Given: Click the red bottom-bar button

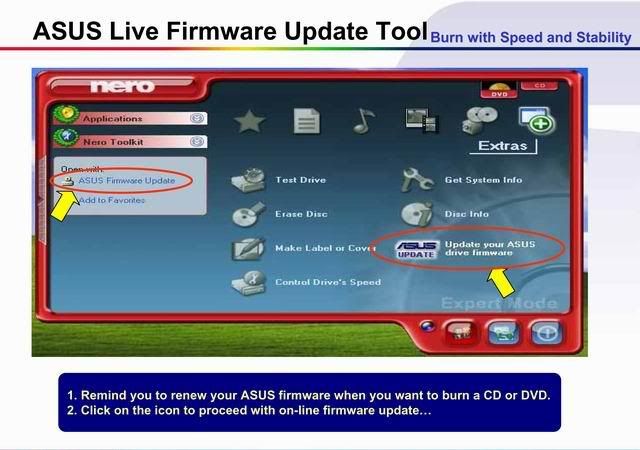Looking at the screenshot, I should click(x=461, y=333).
